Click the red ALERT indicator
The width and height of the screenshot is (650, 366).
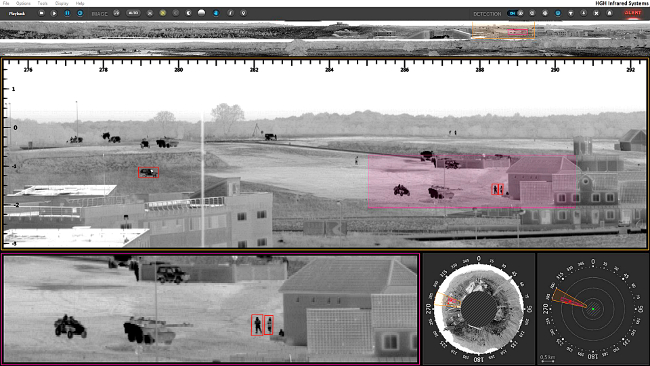(633, 13)
